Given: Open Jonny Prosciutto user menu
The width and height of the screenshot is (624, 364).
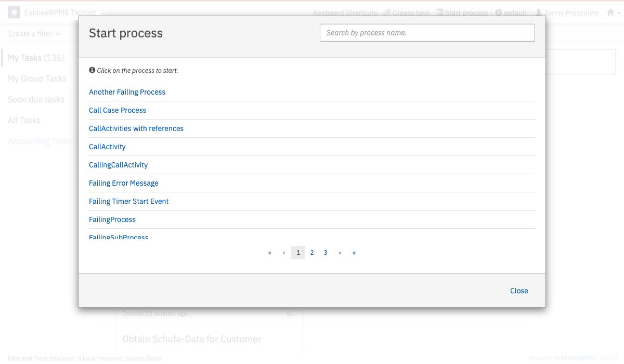Looking at the screenshot, I should pos(567,12).
